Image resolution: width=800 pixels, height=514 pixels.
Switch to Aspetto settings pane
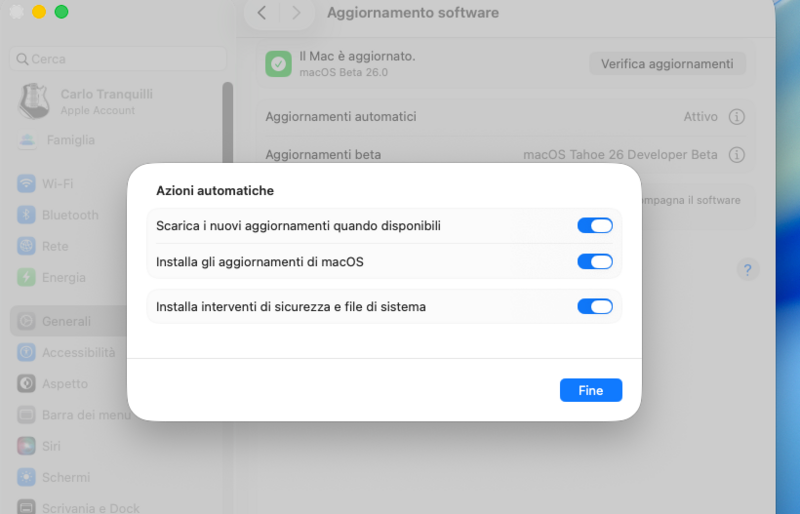point(64,384)
